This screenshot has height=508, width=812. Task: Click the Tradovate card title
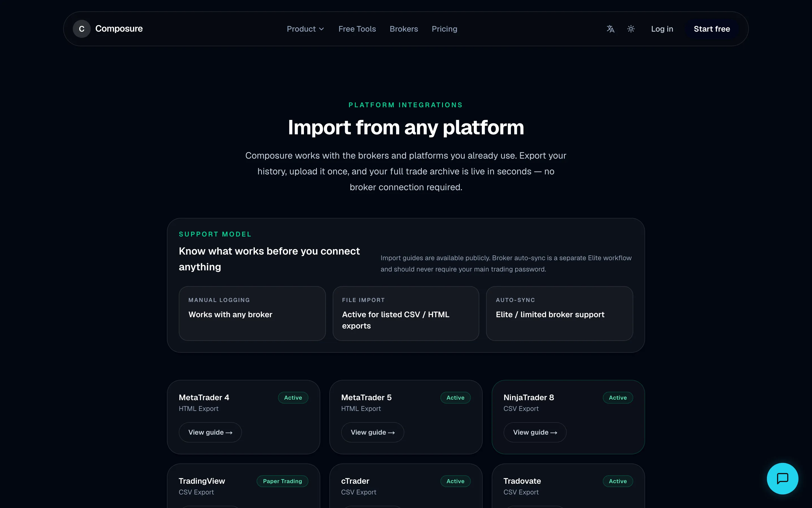coord(522,481)
